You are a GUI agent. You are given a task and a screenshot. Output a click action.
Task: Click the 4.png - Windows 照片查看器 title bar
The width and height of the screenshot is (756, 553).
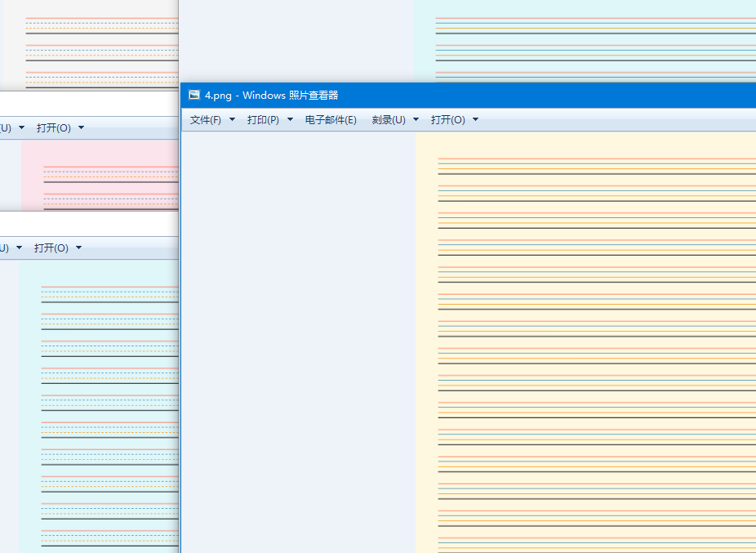tap(468, 95)
